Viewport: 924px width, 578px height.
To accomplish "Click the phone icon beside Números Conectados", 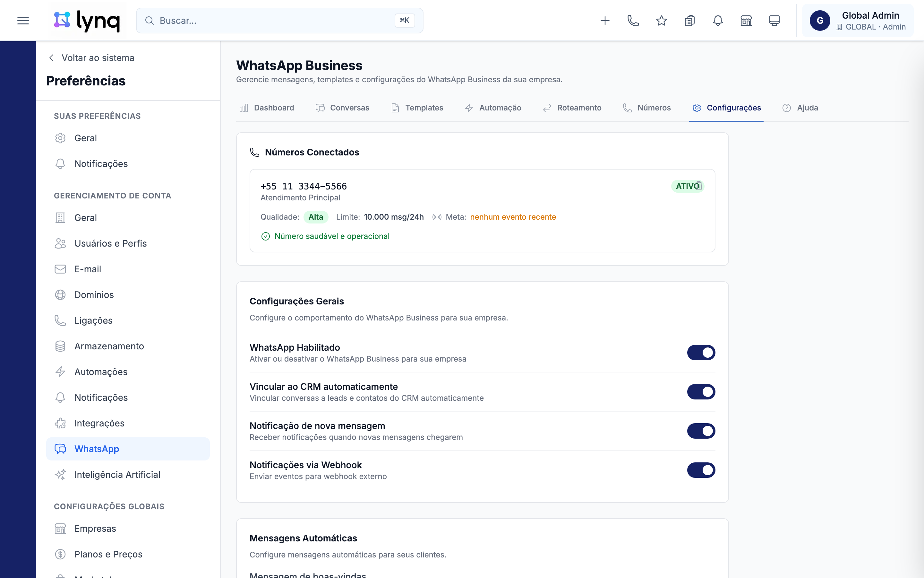I will coord(255,152).
